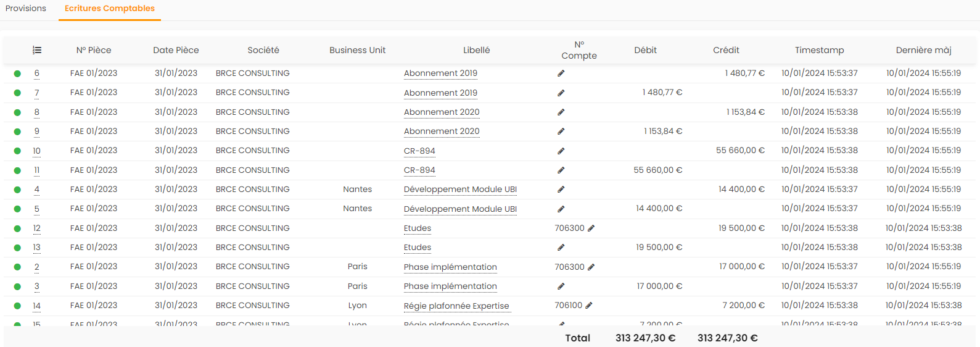Edit account number for Abonnement 2019 credit row
980x347 pixels.
pyautogui.click(x=561, y=73)
